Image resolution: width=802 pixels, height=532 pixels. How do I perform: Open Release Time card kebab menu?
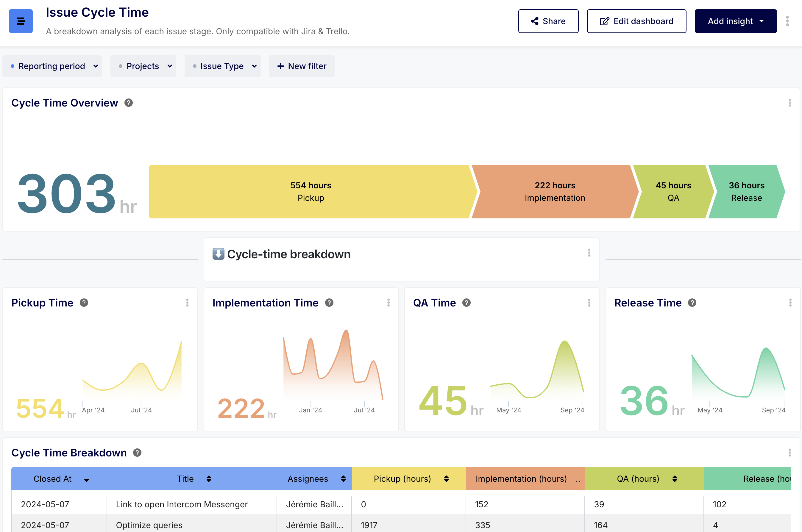790,303
